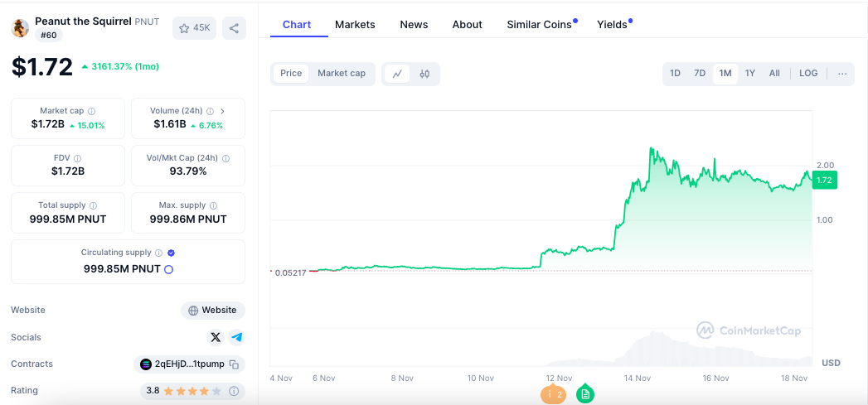Screen dimensions: 868x405
Task: Click the USD currency label on chart
Action: (831, 363)
